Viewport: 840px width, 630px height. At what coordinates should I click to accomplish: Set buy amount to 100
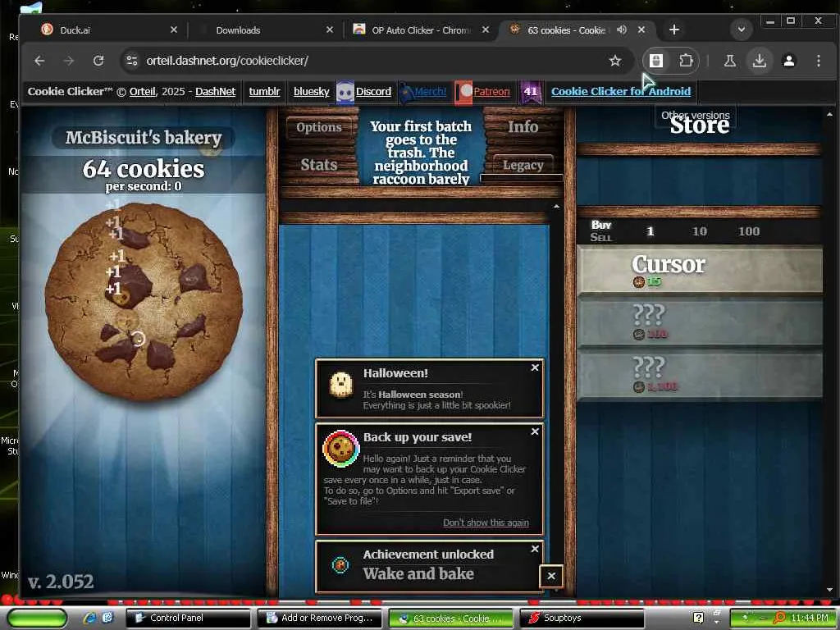click(748, 231)
